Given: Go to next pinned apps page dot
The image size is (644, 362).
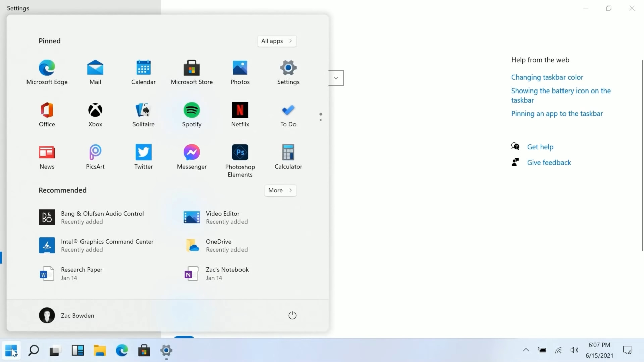Looking at the screenshot, I should [x=321, y=120].
